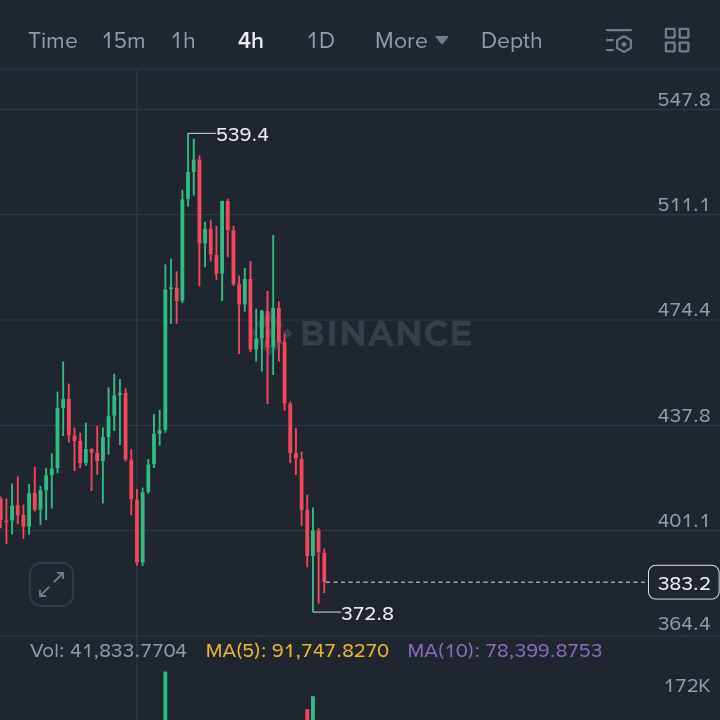Click the 364.4 price axis label

(684, 624)
